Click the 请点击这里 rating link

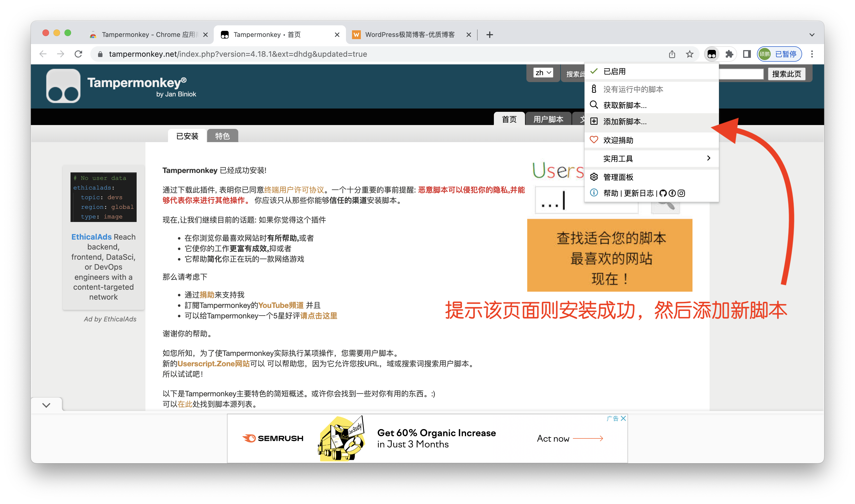(x=319, y=316)
